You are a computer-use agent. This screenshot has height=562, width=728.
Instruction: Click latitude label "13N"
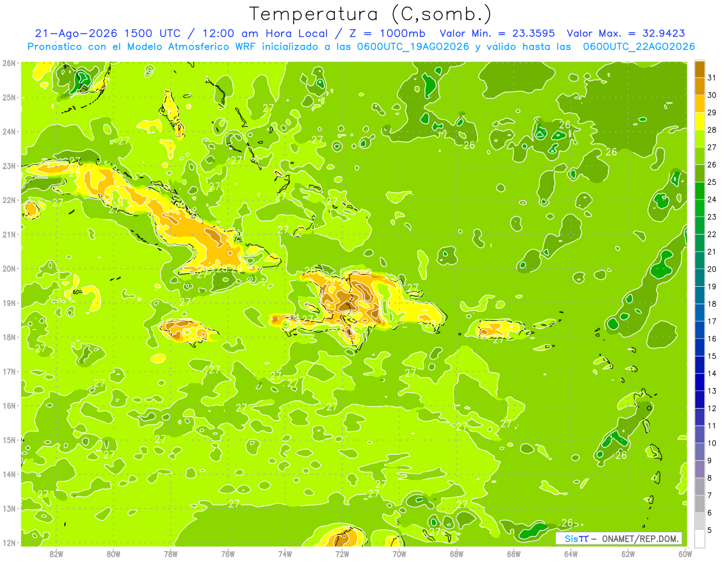(9, 508)
